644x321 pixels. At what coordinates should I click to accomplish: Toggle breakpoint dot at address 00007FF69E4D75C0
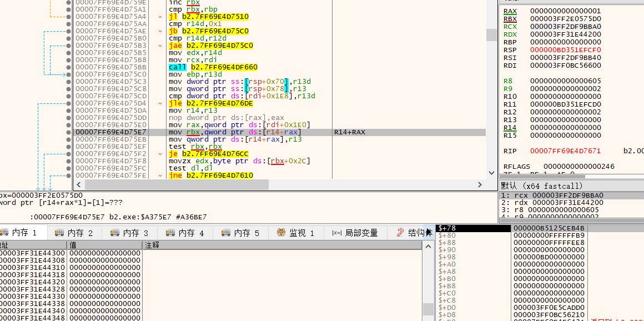68,74
